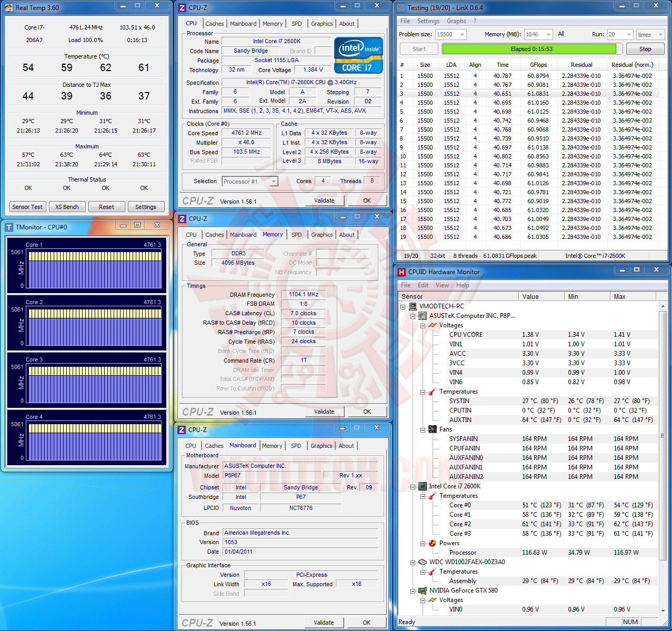Collapse the ASUSTeK Computer INC. node
The image size is (672, 631).
pos(413,316)
